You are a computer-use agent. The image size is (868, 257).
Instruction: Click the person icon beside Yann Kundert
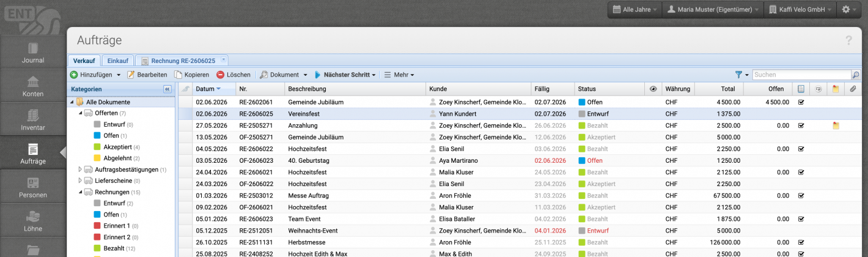(433, 114)
